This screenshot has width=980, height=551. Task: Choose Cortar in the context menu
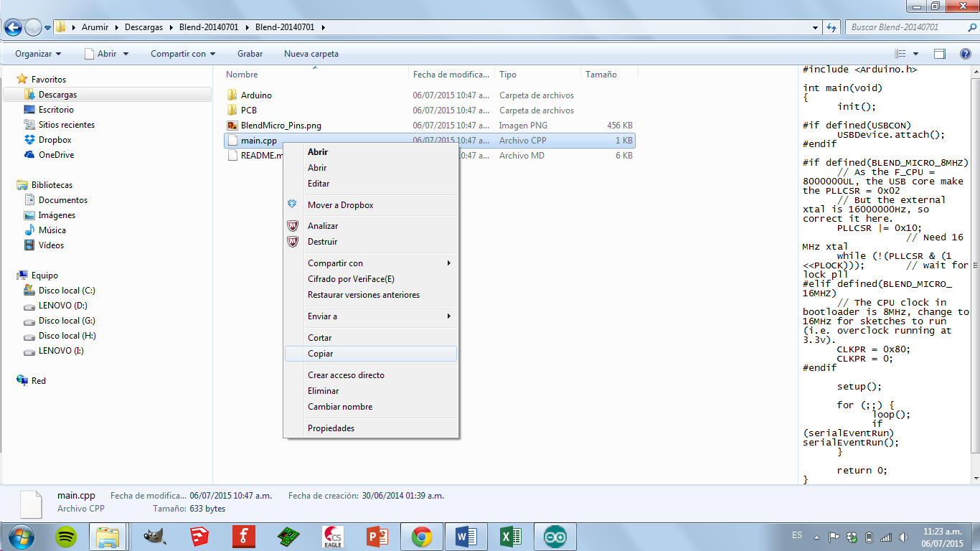(371, 338)
